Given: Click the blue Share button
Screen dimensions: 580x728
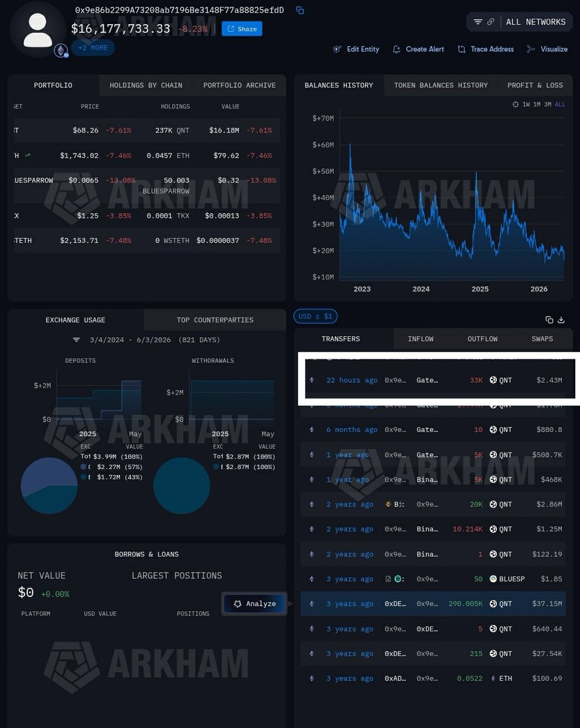Looking at the screenshot, I should pos(241,29).
